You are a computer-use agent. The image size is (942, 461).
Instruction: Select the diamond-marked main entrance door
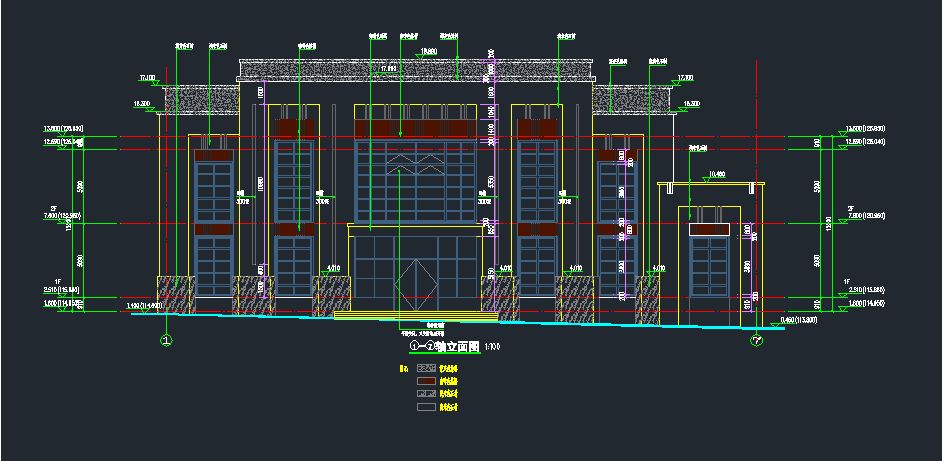click(x=416, y=285)
